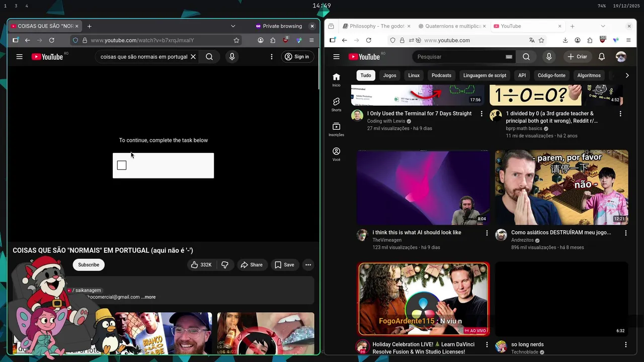Open options for Holiday Celebration LIVE video
The width and height of the screenshot is (644, 362).
point(487,345)
